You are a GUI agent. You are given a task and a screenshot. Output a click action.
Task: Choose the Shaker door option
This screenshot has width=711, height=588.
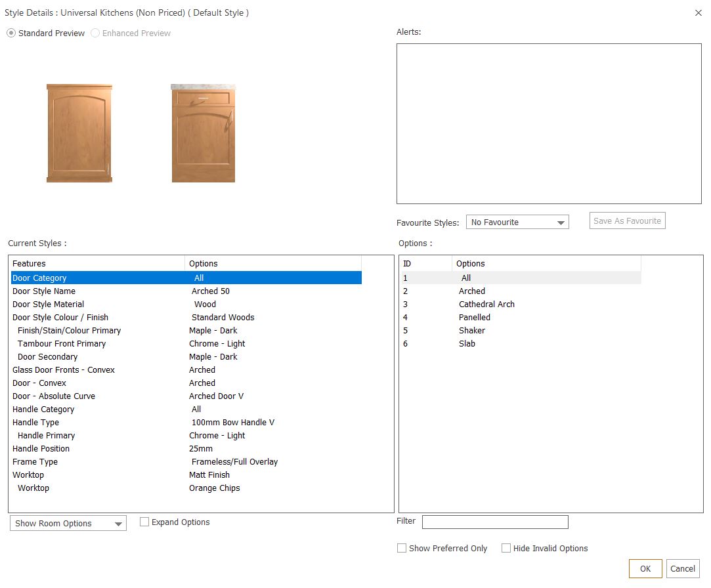(x=471, y=331)
